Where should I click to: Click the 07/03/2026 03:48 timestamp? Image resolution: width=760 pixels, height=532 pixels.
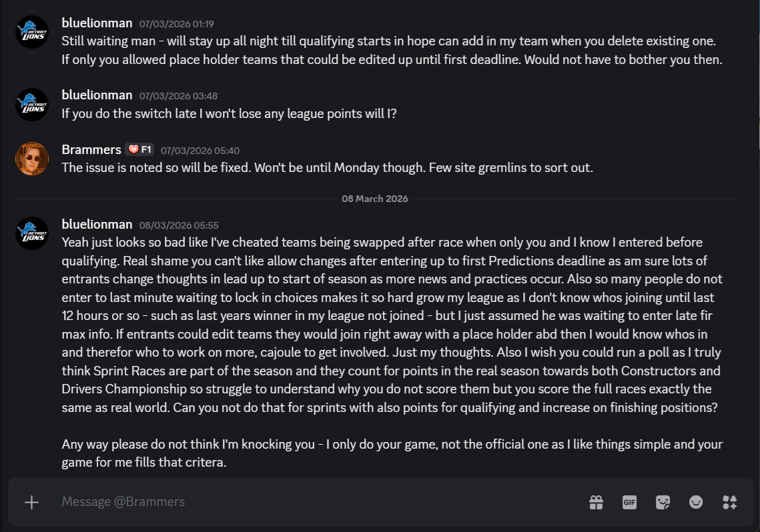(178, 96)
